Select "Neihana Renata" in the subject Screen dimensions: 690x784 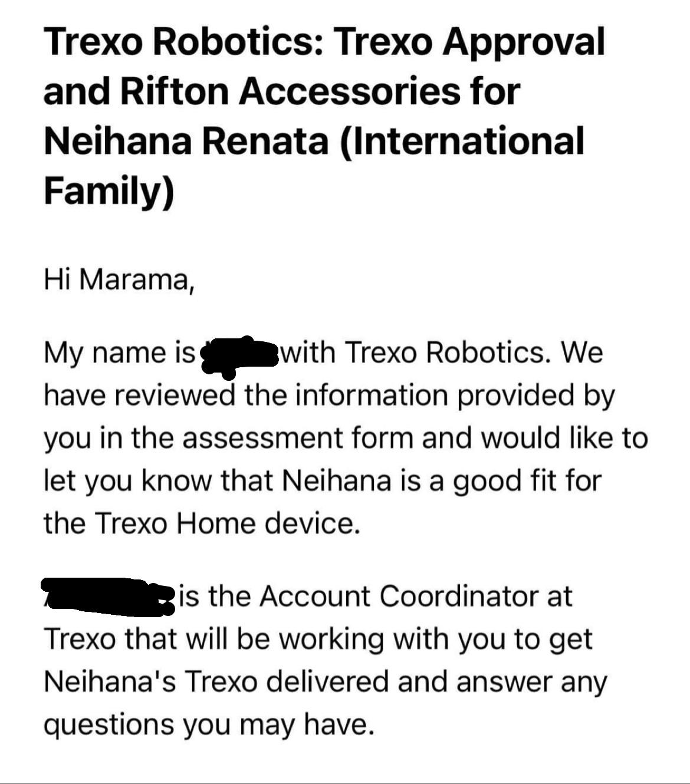tap(185, 141)
